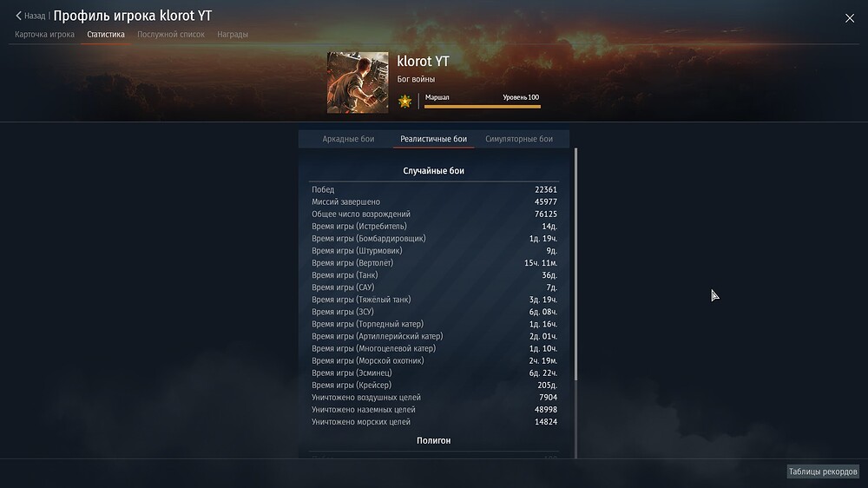Click the Случайные бои section header
868x488 pixels.
(x=433, y=170)
